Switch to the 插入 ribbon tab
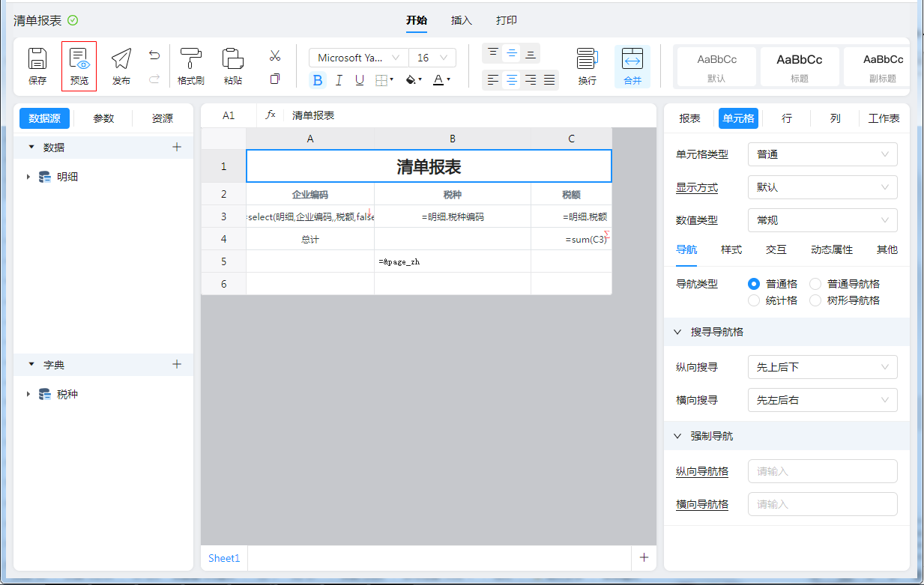 pyautogui.click(x=462, y=20)
